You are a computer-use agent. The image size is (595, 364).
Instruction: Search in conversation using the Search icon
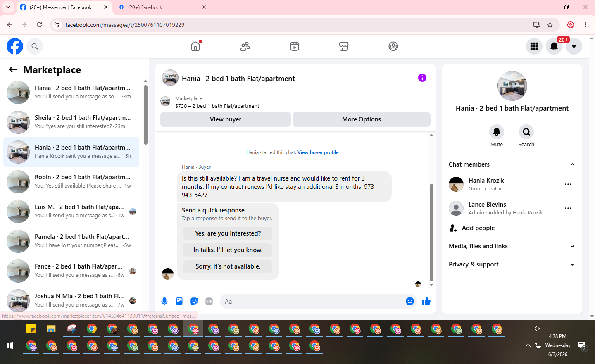526,132
